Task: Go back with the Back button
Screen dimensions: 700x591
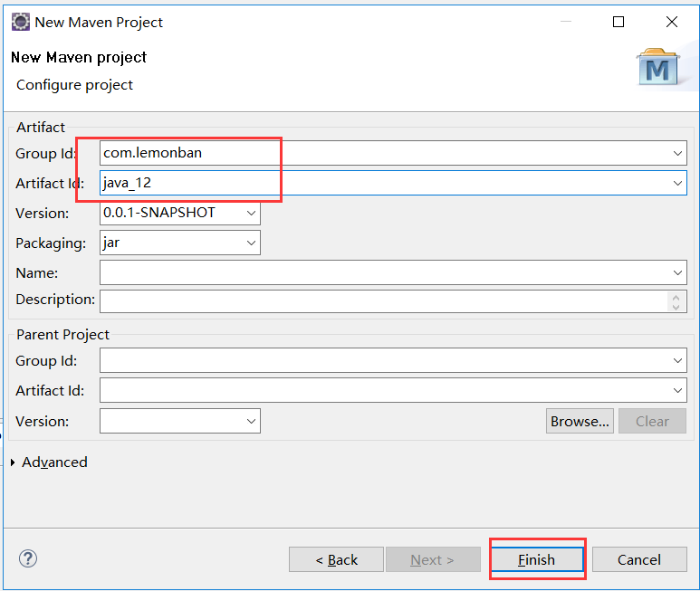Action: point(337,560)
